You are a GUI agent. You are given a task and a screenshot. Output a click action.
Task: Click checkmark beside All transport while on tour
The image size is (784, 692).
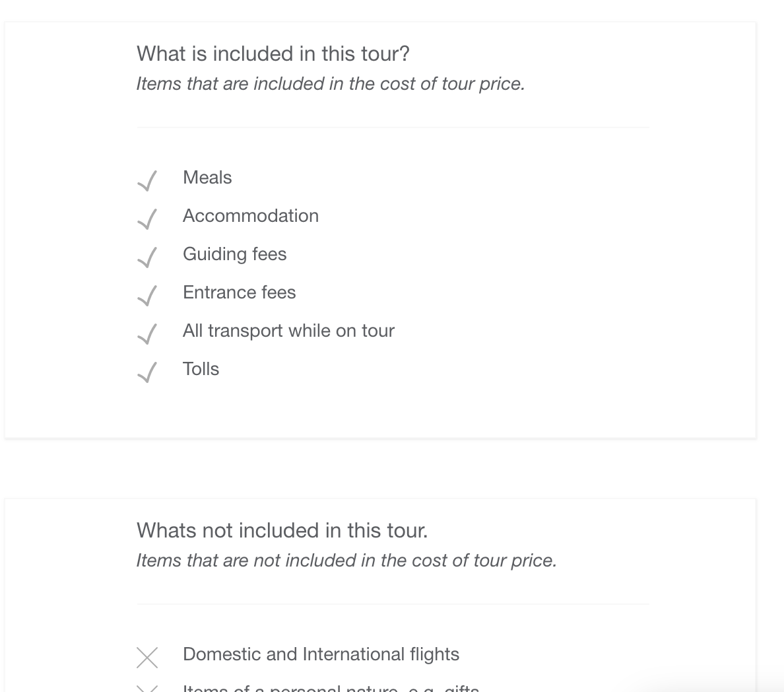click(147, 333)
